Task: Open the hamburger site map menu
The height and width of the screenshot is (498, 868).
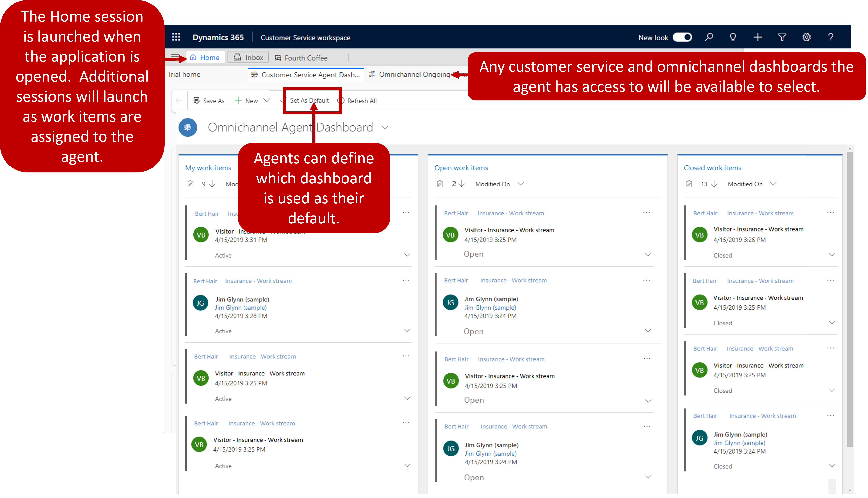Action: [x=175, y=56]
